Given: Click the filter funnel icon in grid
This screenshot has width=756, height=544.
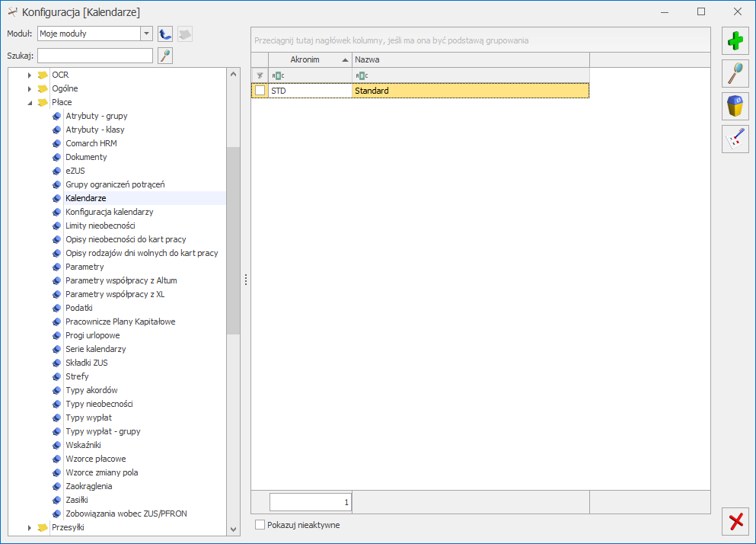Looking at the screenshot, I should [x=260, y=75].
